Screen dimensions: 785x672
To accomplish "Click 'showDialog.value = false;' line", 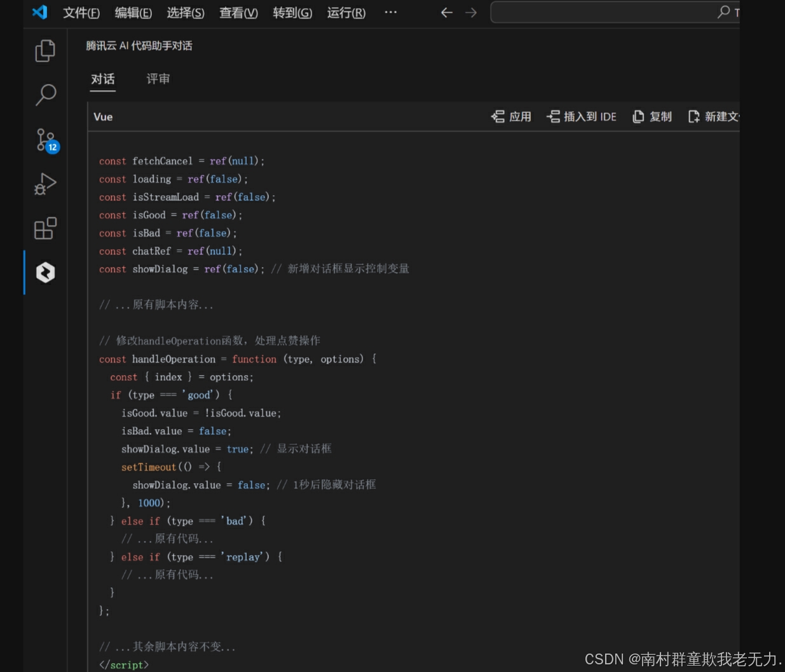I will (201, 485).
